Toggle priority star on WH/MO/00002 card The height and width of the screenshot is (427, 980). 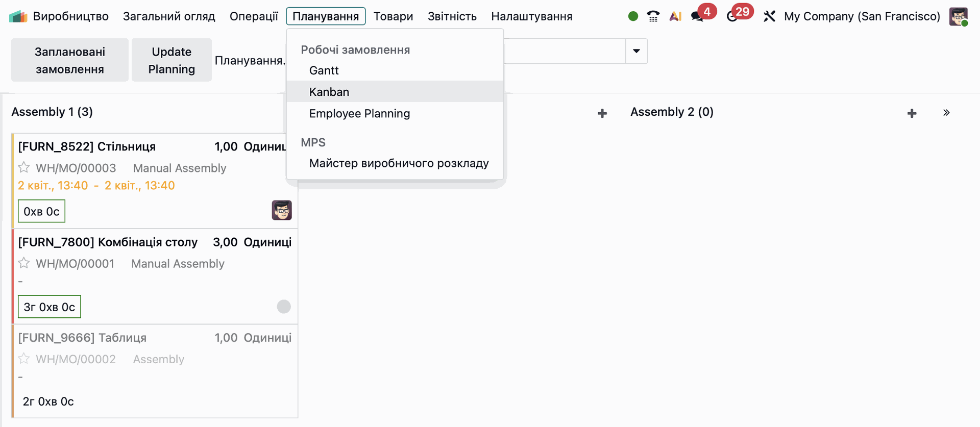click(x=24, y=359)
